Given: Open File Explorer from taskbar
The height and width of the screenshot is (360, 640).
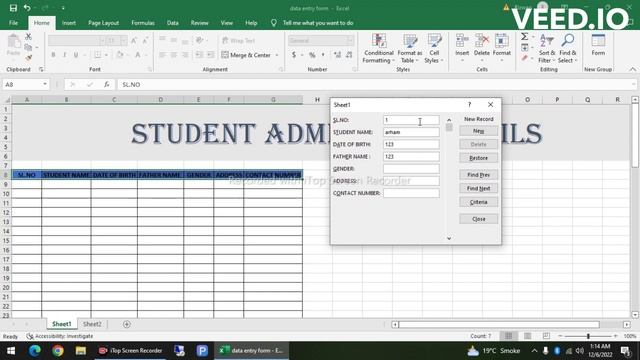Looking at the screenshot, I should click(x=80, y=351).
